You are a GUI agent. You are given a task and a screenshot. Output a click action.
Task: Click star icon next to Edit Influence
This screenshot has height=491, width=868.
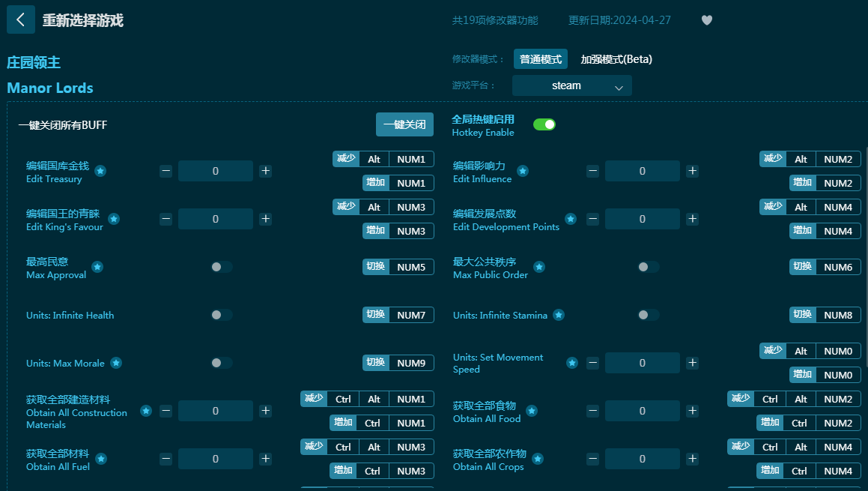(523, 171)
